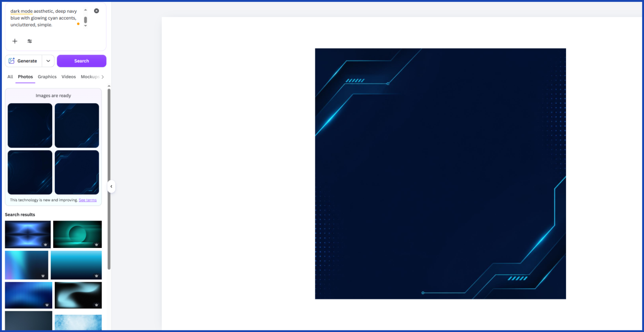Viewport: 644px width, 332px height.
Task: Pick the teal circle search result
Action: pos(77,234)
